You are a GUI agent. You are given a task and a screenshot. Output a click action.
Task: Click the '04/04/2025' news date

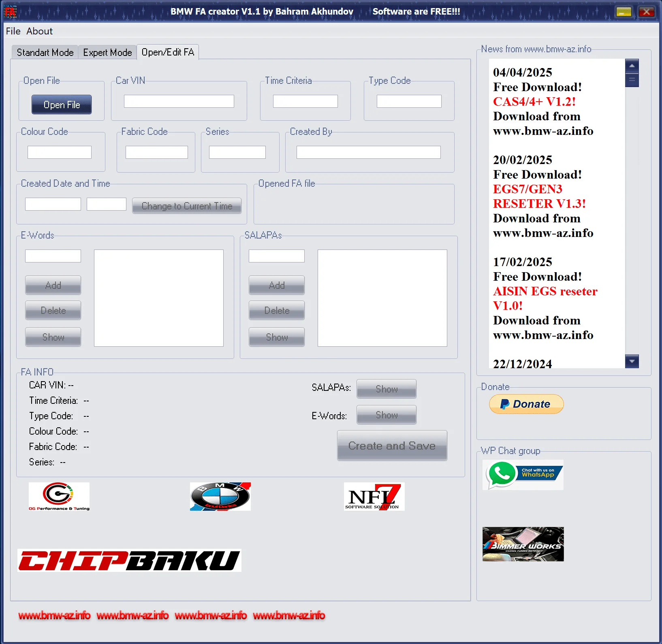click(523, 73)
